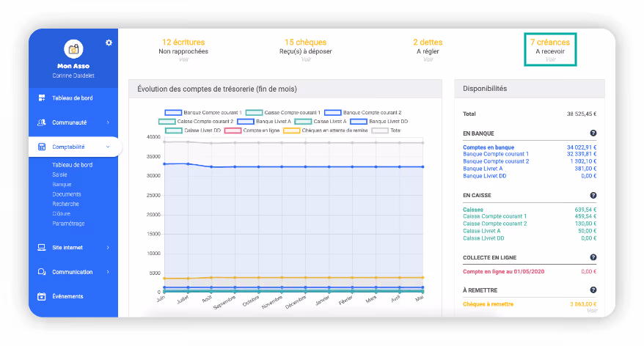Click Voir under 15 chèques
This screenshot has width=644, height=346.
[306, 60]
